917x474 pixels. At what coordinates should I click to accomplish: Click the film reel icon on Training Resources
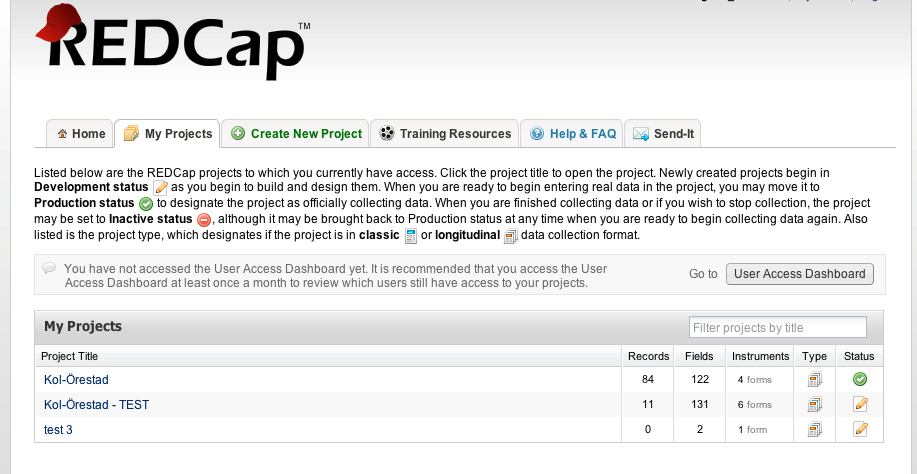point(387,134)
